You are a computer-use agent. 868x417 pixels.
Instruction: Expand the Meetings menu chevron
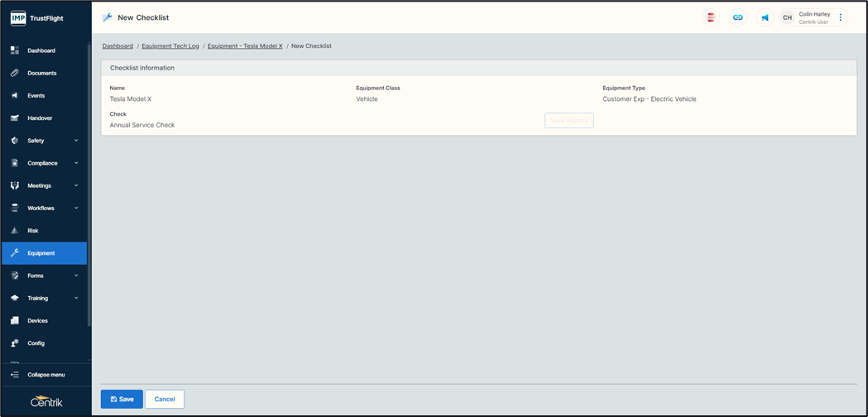(x=76, y=185)
